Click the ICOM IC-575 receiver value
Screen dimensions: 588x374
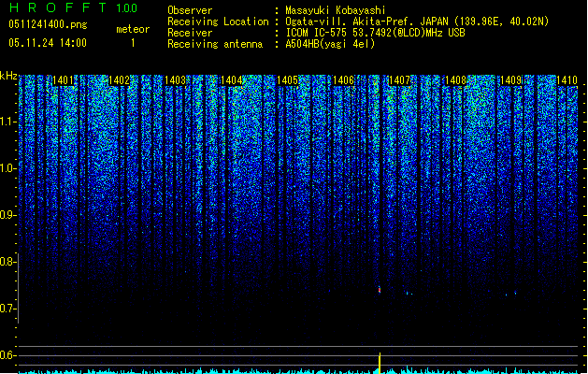point(375,33)
